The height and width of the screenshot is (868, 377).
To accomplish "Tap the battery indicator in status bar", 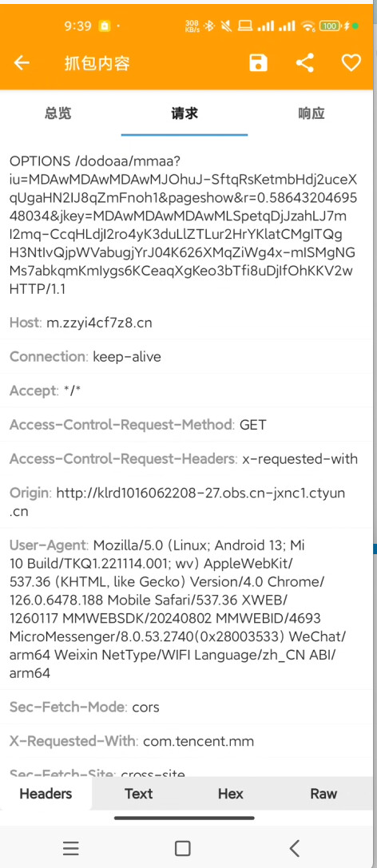I will pyautogui.click(x=330, y=26).
